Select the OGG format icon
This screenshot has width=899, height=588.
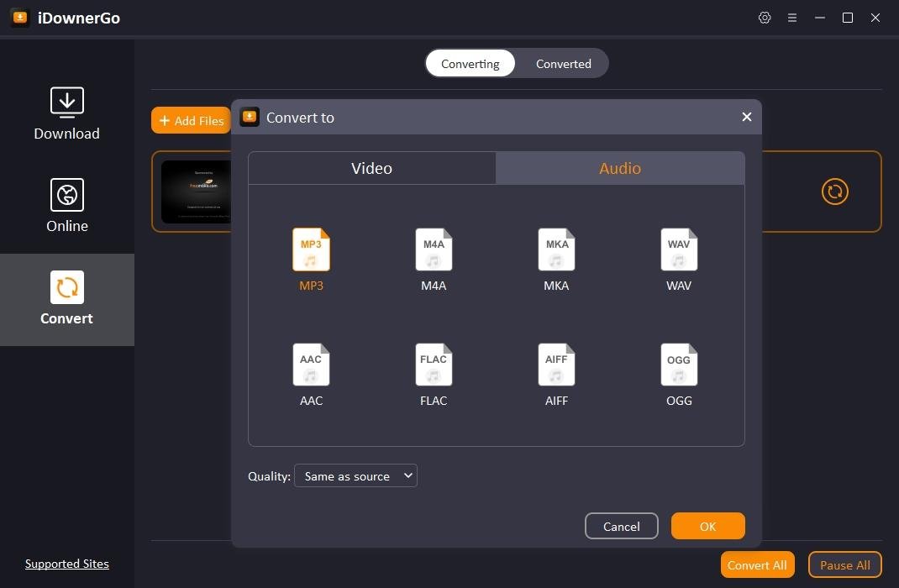(x=679, y=365)
